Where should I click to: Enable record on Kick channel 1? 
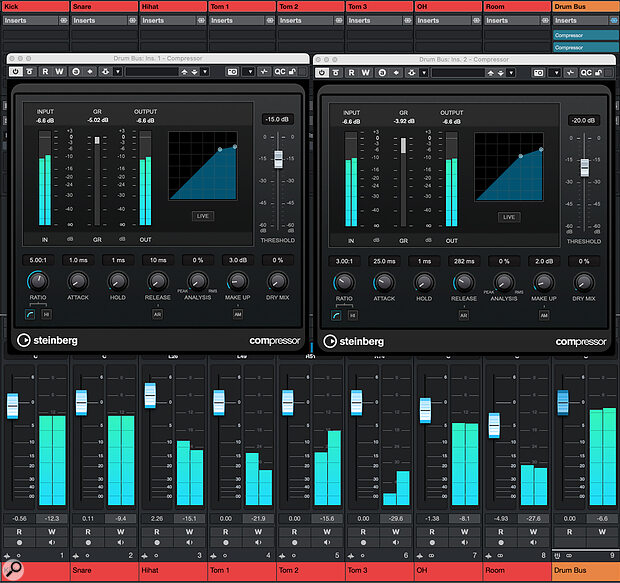(x=19, y=542)
